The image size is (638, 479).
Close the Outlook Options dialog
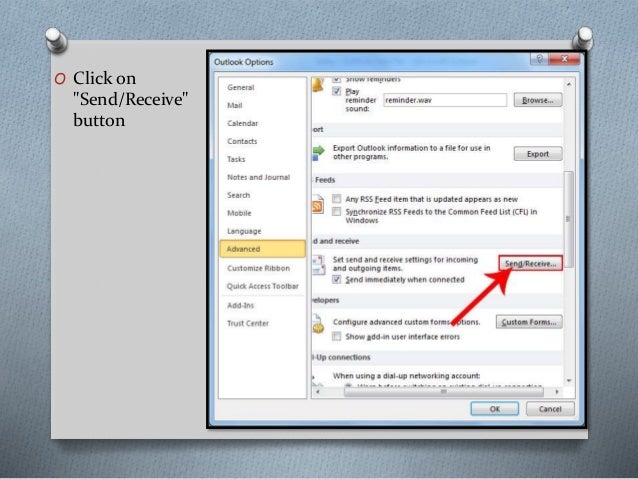pos(564,59)
